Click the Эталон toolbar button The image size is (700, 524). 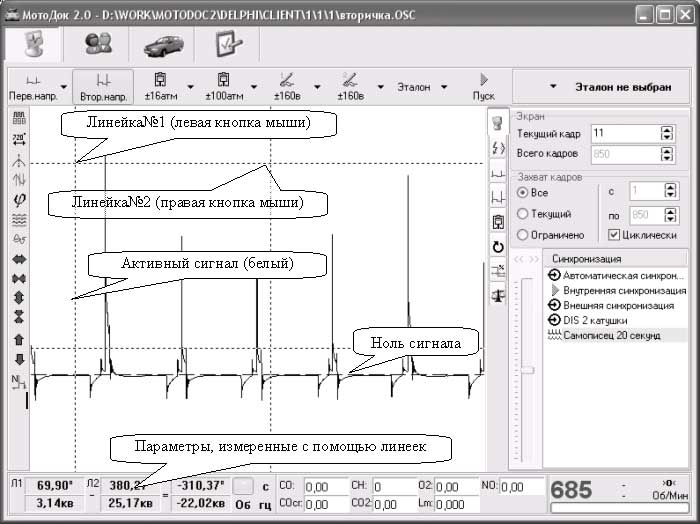tap(413, 87)
